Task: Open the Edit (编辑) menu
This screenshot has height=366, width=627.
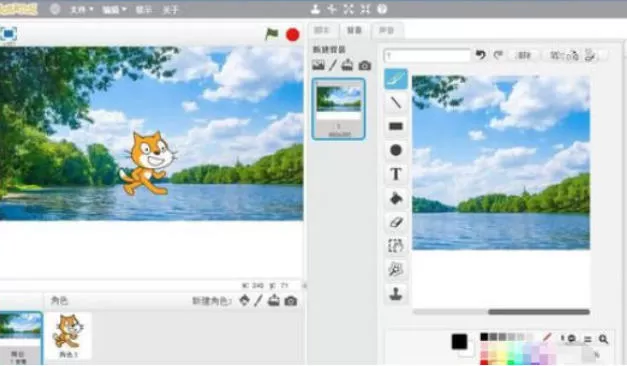Action: click(x=114, y=10)
